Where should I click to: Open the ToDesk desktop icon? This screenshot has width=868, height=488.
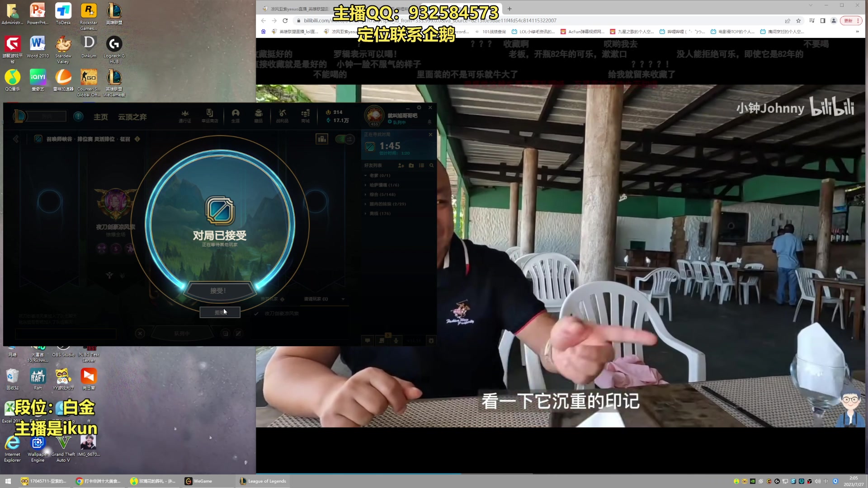click(63, 14)
